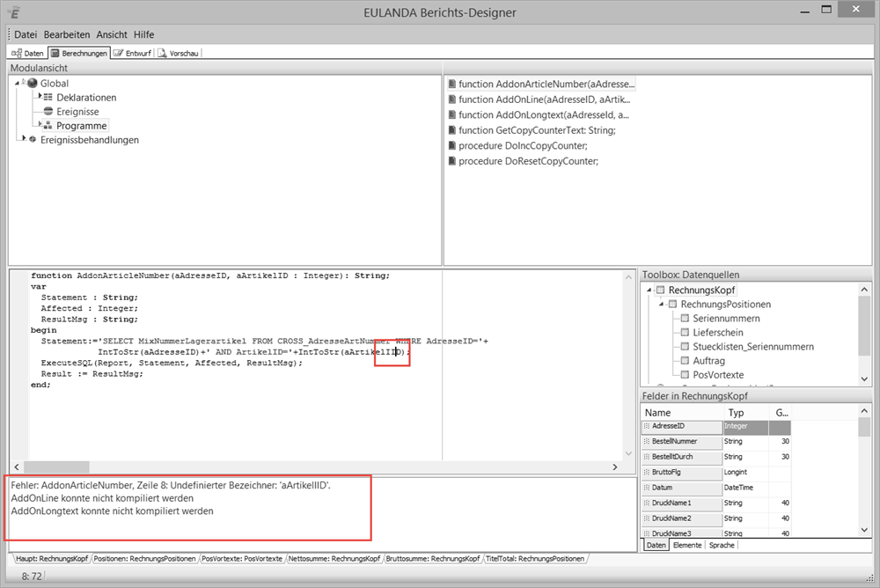Image resolution: width=880 pixels, height=588 pixels.
Task: Click the code editor scroll right arrow
Action: tap(615, 467)
